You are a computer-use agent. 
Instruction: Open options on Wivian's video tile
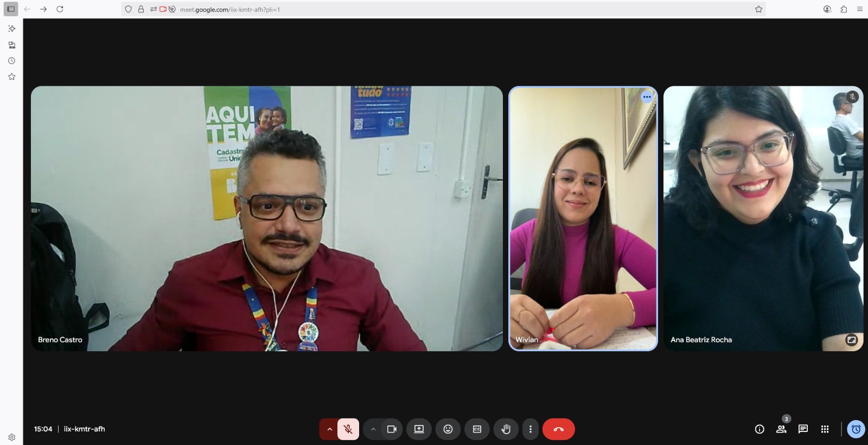pos(647,97)
